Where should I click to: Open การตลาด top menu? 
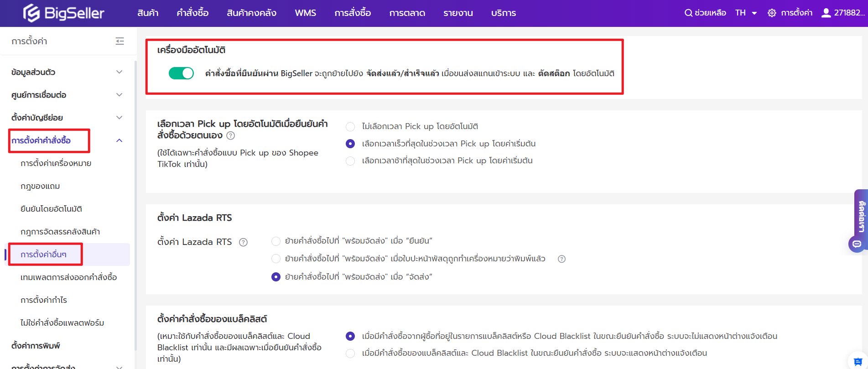click(x=407, y=13)
